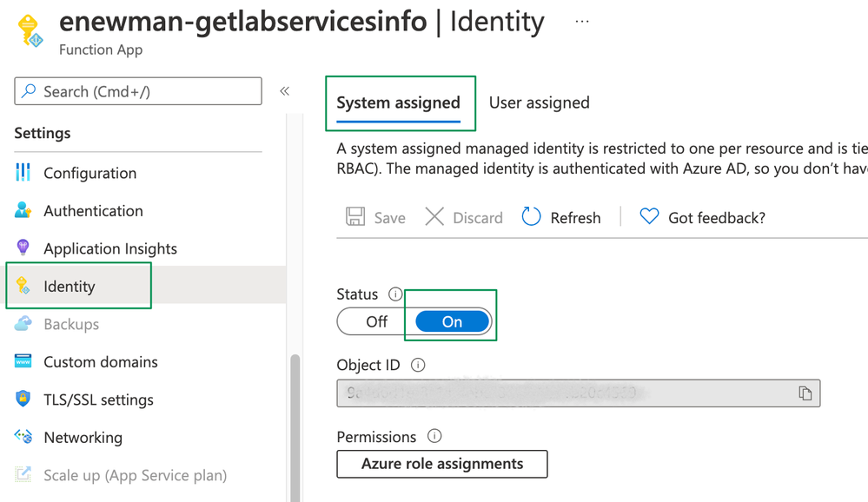Switch to the System assigned tab
This screenshot has height=502, width=868.
tap(399, 103)
